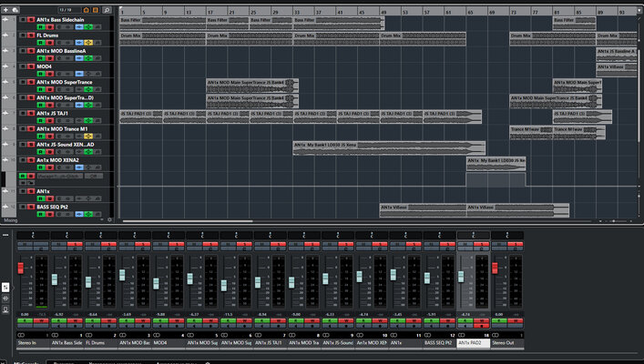
Task: Click link icon on AN1x JS TAJ1 mixer channel
Action: 259,335
